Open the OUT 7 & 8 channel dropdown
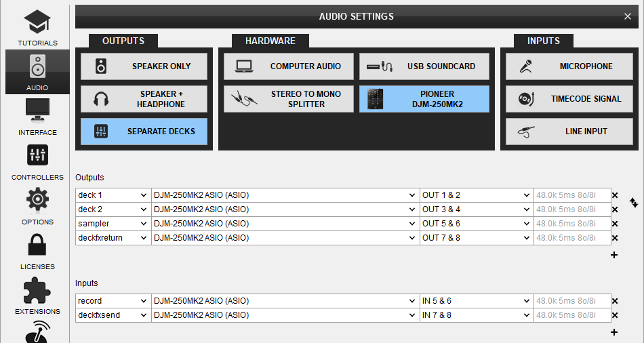Screen dimensions: 644x343 [x=477, y=238]
